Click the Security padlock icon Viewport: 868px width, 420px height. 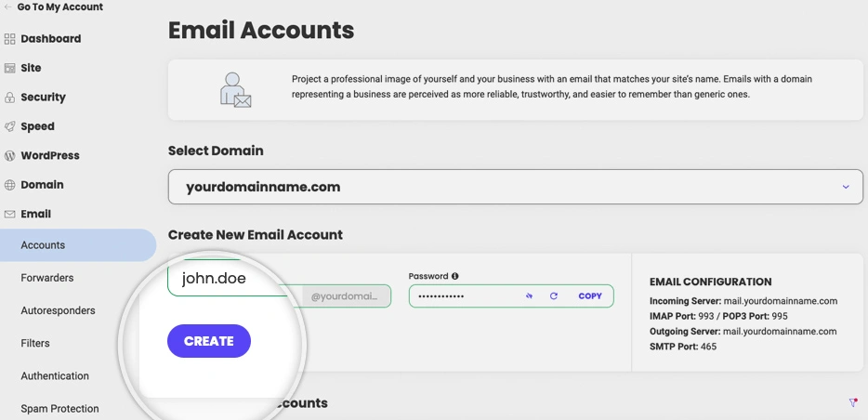click(10, 98)
